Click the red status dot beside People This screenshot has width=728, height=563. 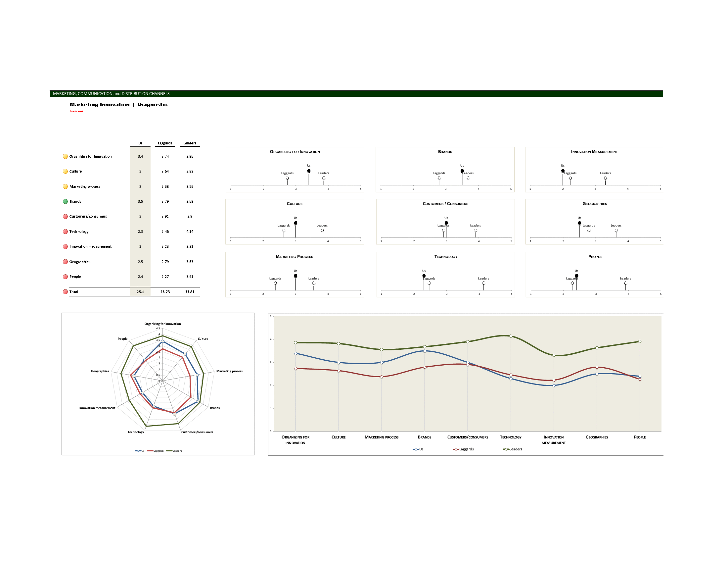point(65,277)
